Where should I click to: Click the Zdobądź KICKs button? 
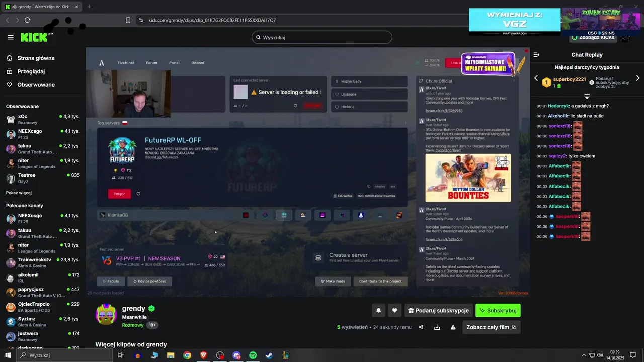point(593,38)
